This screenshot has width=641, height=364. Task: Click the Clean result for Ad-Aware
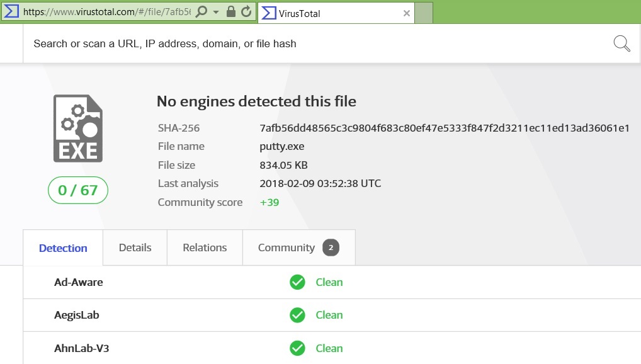coord(329,282)
